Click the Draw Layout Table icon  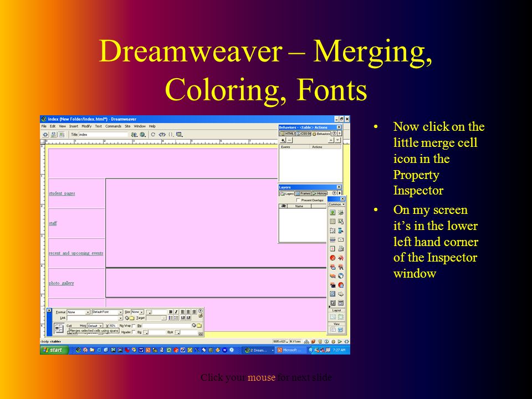coord(341,317)
